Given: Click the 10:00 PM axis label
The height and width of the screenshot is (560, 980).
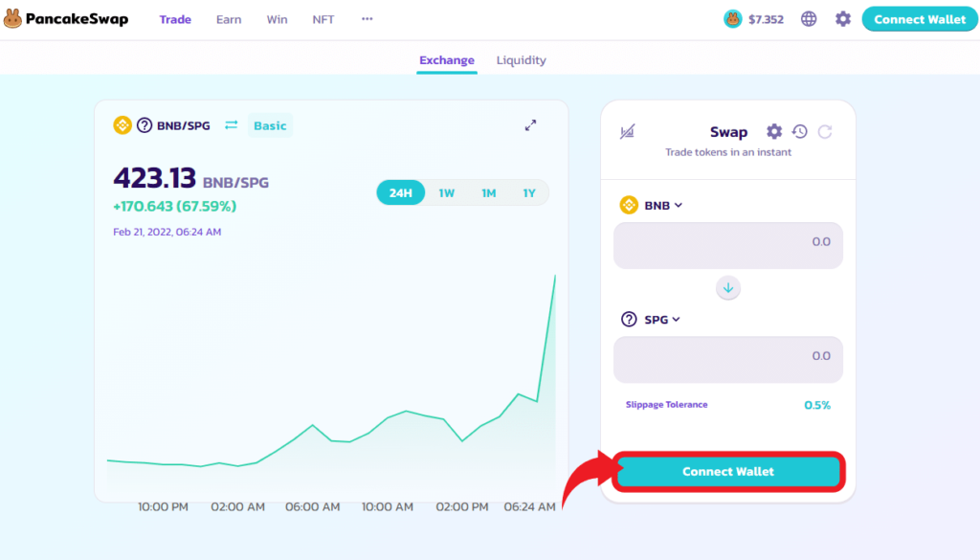Looking at the screenshot, I should pos(163,507).
